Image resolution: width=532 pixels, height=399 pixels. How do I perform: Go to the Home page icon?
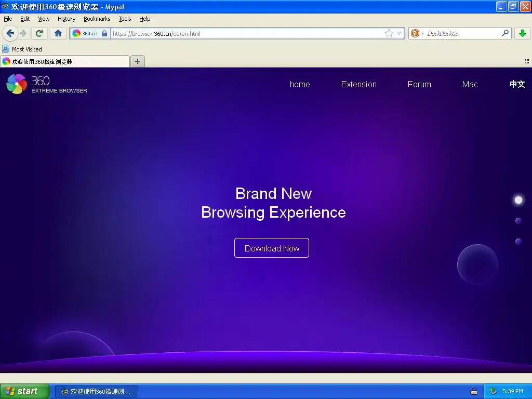[58, 33]
